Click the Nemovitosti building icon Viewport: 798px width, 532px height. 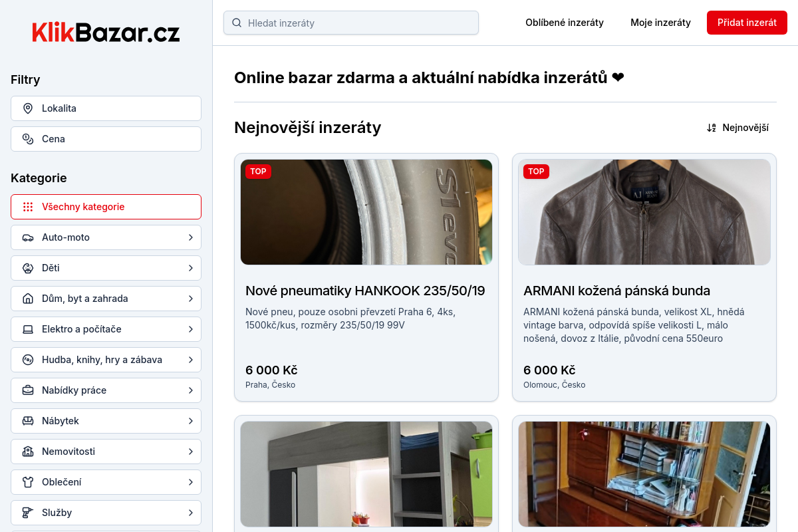pyautogui.click(x=28, y=452)
